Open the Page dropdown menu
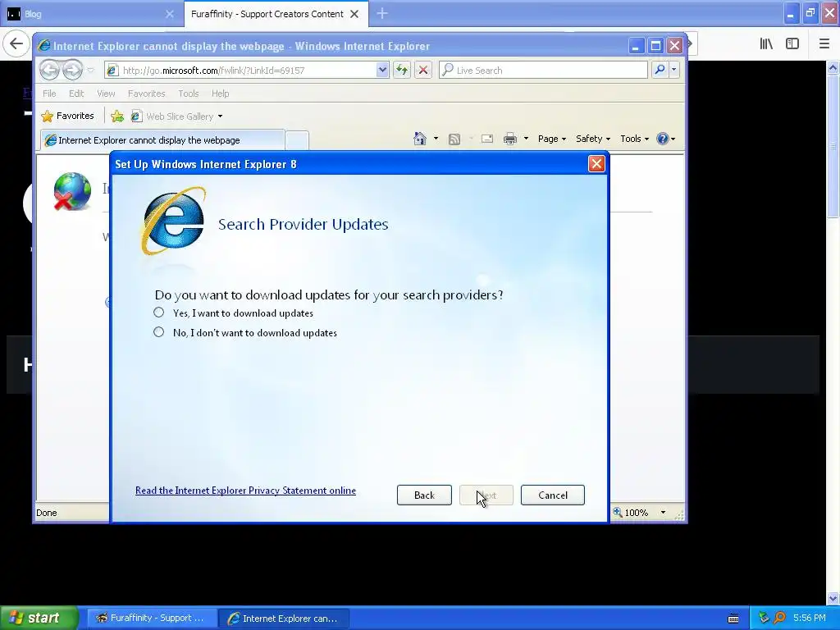The width and height of the screenshot is (840, 630). [x=552, y=139]
